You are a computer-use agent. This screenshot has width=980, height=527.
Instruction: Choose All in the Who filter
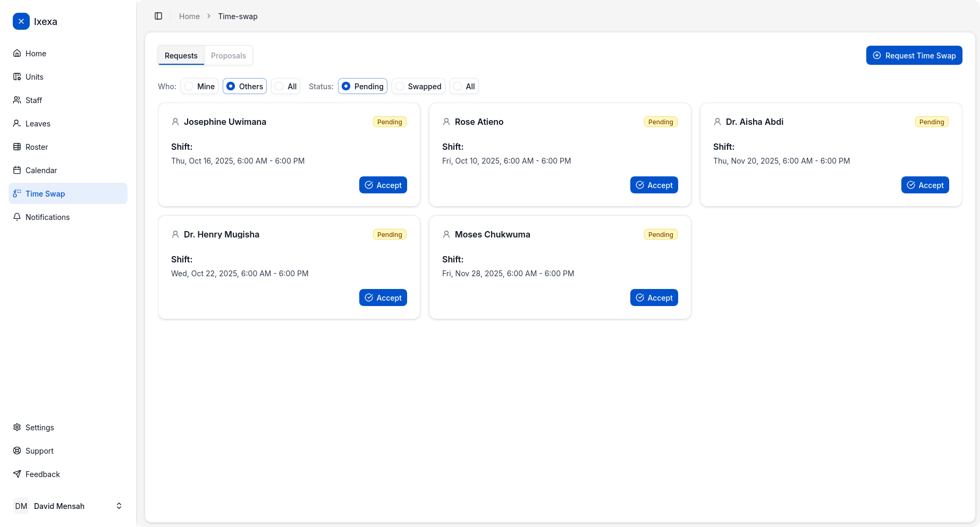point(286,86)
